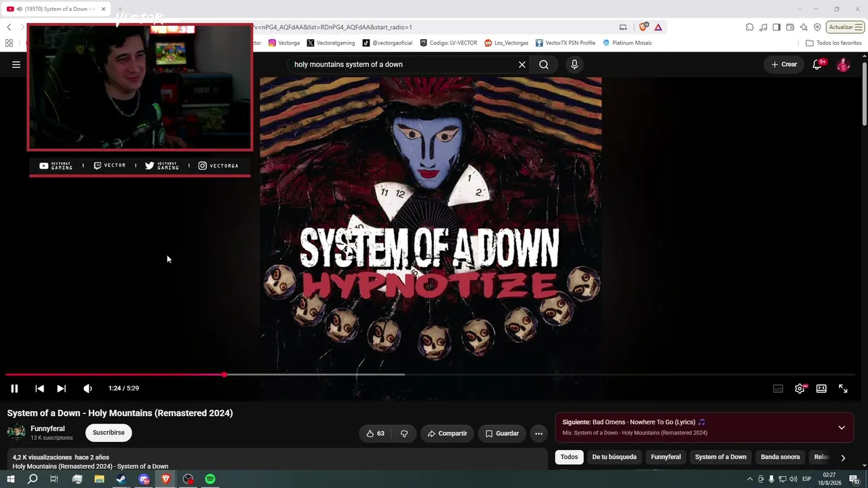Open the Windows Start menu
Screen dimensions: 868x488
click(11, 479)
